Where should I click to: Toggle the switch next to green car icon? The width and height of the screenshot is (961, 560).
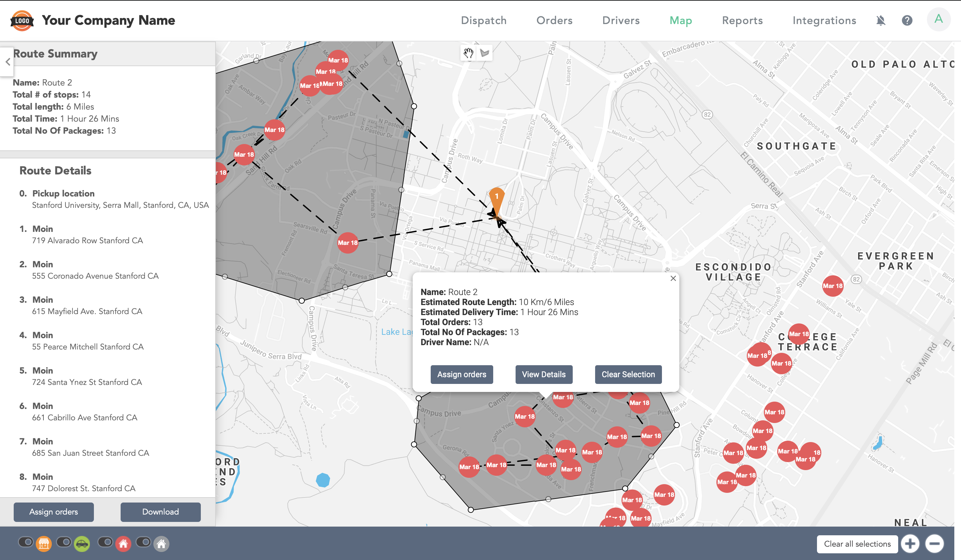point(64,542)
